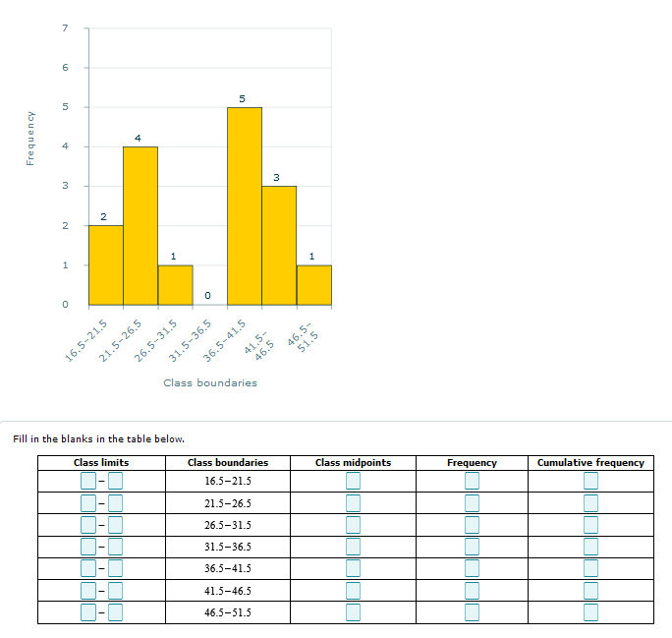Click cumulative frequency field for row 31.5–36.5
The width and height of the screenshot is (672, 638).
(590, 547)
